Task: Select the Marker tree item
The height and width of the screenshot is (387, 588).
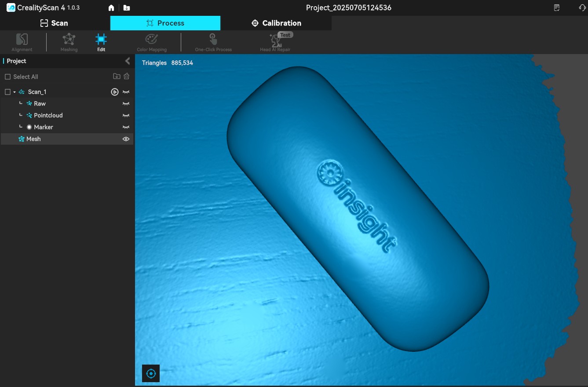Action: (x=43, y=127)
